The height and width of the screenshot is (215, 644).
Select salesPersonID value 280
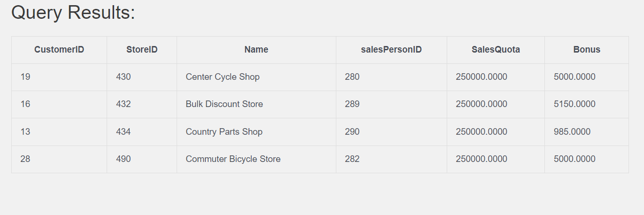[x=352, y=77]
